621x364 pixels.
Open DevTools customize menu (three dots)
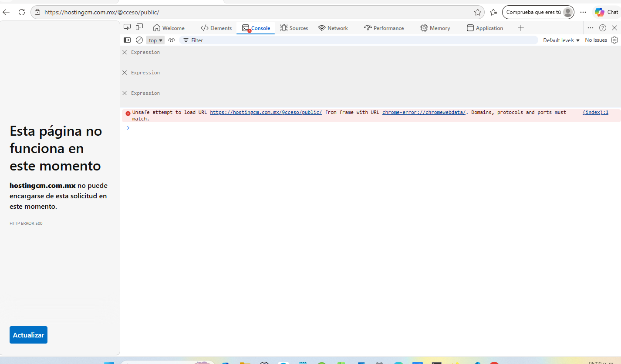(591, 28)
